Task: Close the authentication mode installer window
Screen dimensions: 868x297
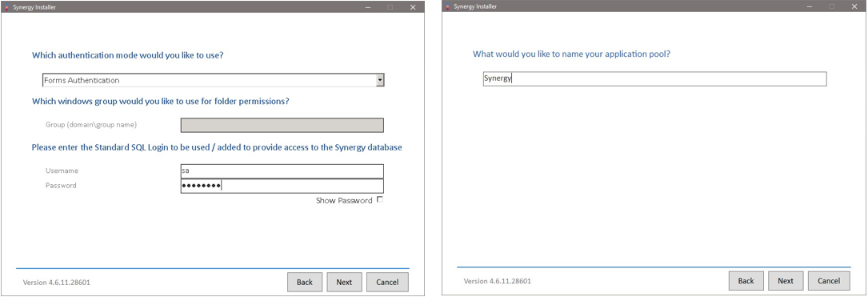Action: tap(413, 8)
